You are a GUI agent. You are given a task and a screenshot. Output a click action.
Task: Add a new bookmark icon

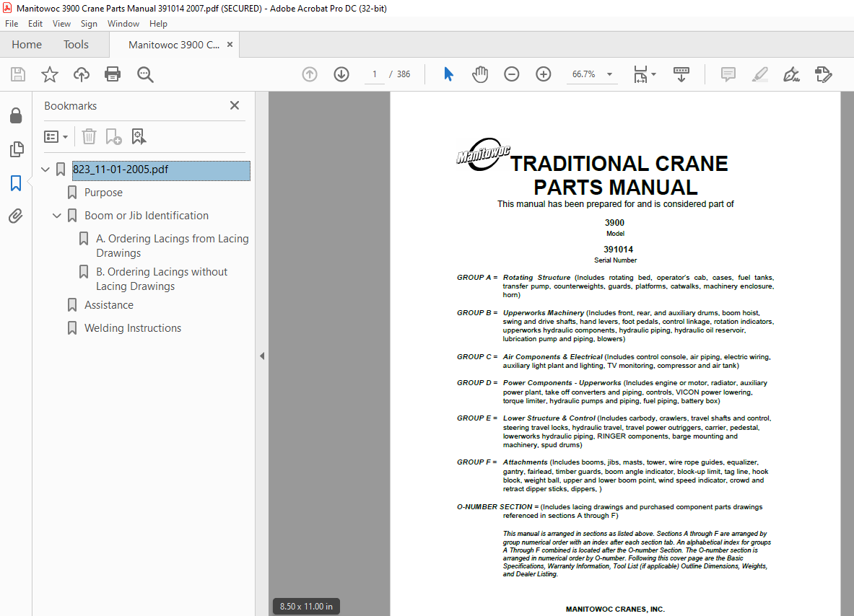[113, 136]
